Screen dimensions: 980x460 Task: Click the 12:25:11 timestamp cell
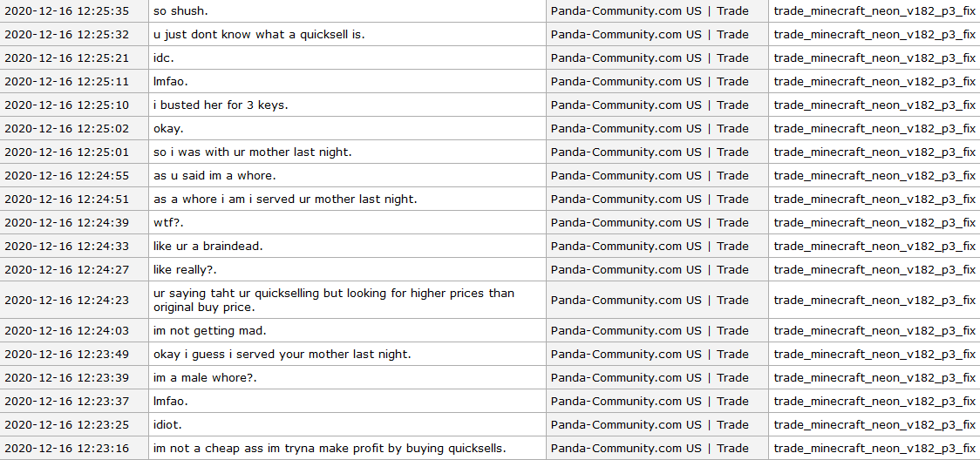66,82
